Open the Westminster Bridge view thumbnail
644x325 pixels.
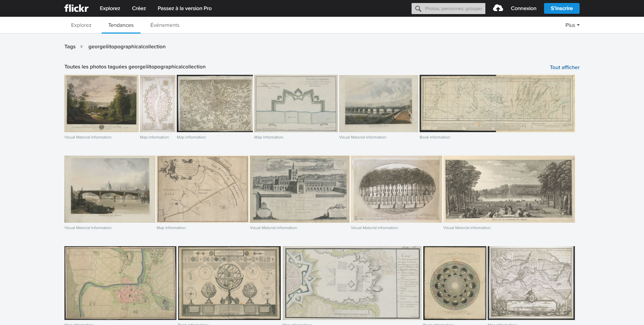pos(379,103)
